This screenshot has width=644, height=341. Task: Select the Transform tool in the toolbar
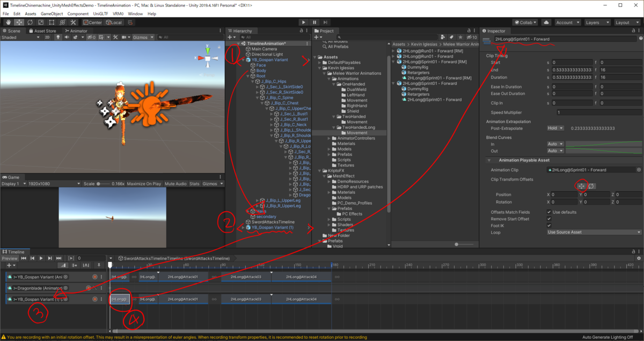61,23
